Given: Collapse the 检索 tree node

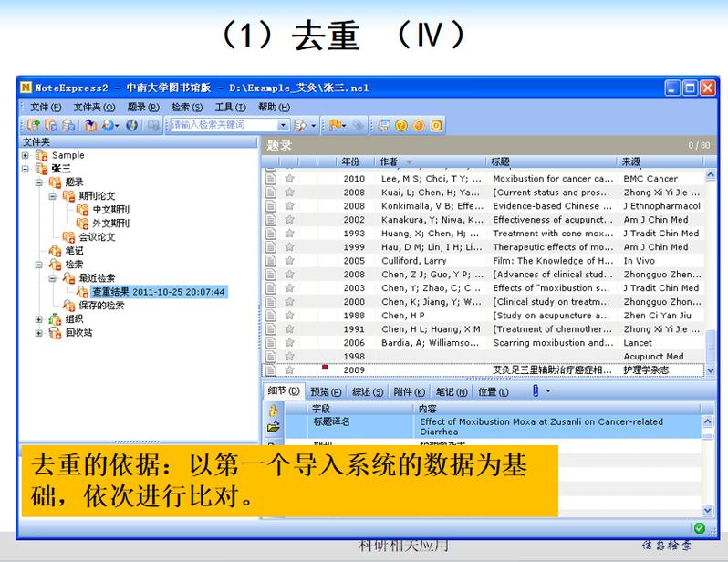Looking at the screenshot, I should [39, 265].
